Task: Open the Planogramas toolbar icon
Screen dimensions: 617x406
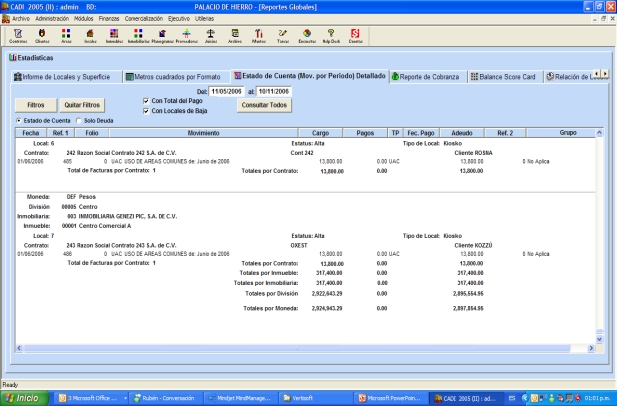Action: click(163, 35)
